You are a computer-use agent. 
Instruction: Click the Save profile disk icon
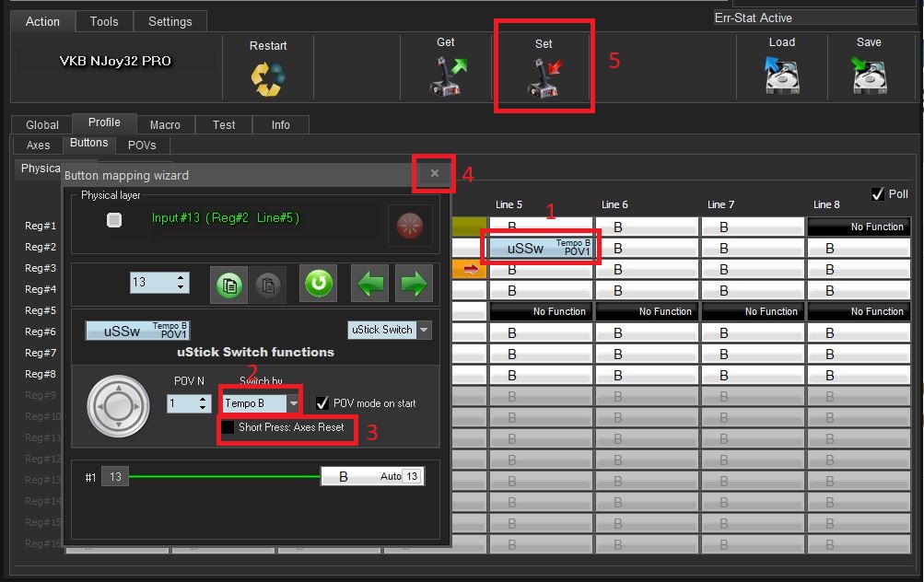click(868, 76)
